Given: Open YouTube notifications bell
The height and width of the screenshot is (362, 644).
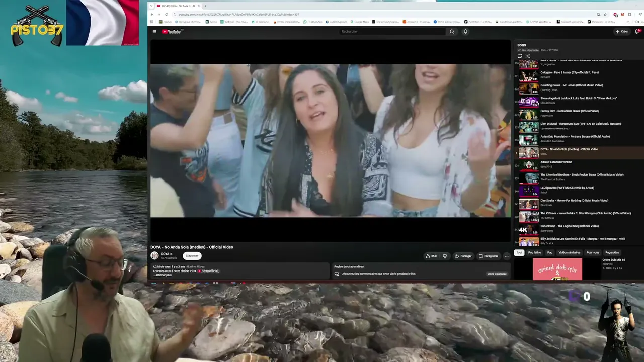Looking at the screenshot, I should click(637, 32).
